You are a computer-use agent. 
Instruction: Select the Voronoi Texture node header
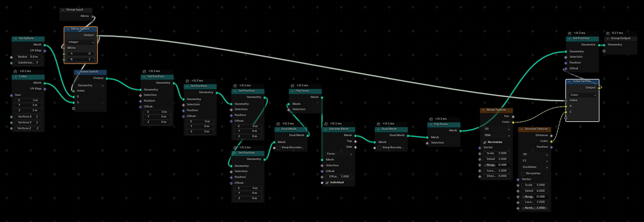[536, 129]
